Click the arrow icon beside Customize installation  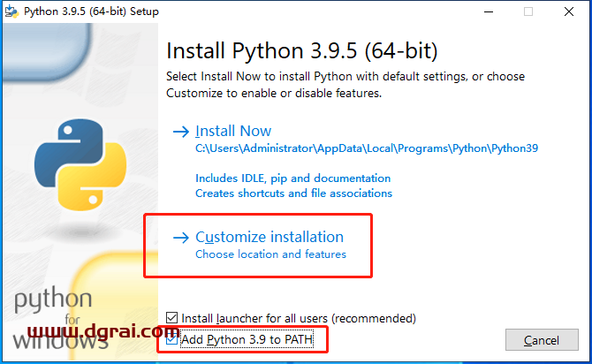tap(181, 238)
